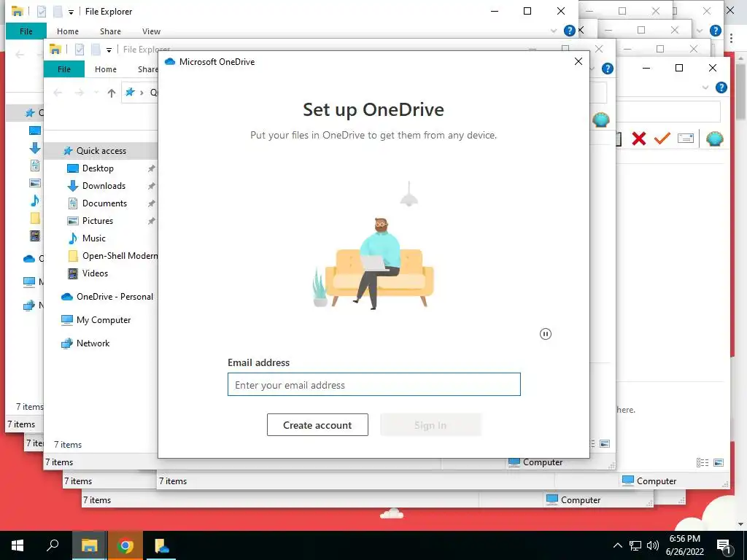Open Documents in the Quick access list
Screen dimensions: 747x560
104,203
